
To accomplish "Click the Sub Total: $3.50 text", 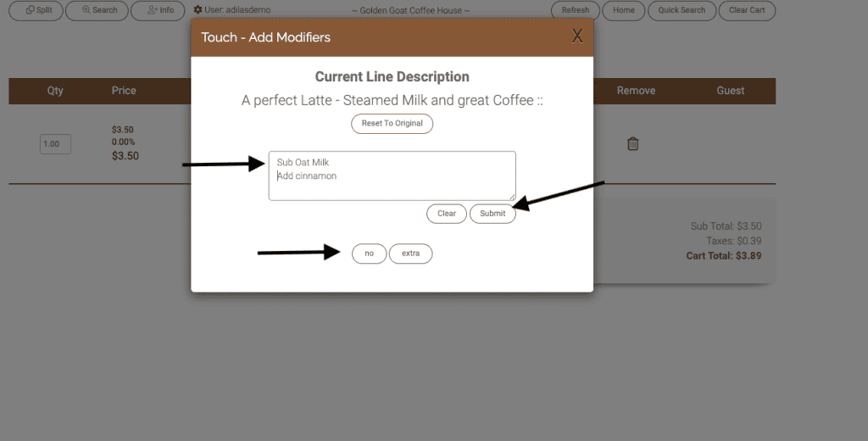I will tap(726, 226).
